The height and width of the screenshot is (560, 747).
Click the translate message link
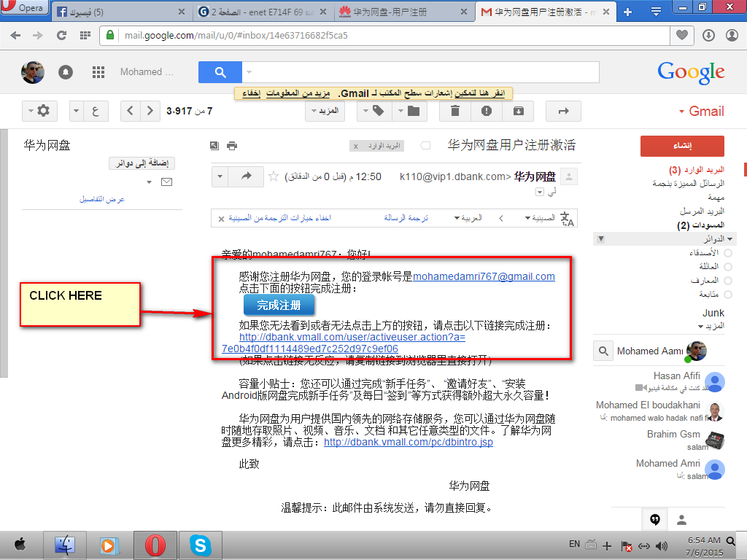click(x=406, y=218)
